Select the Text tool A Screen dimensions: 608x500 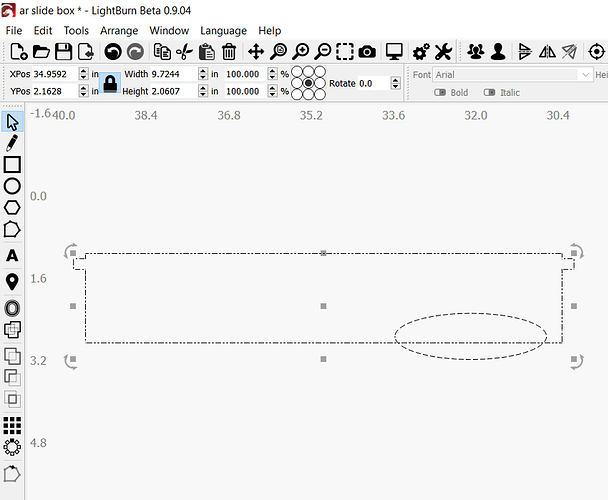tap(12, 255)
